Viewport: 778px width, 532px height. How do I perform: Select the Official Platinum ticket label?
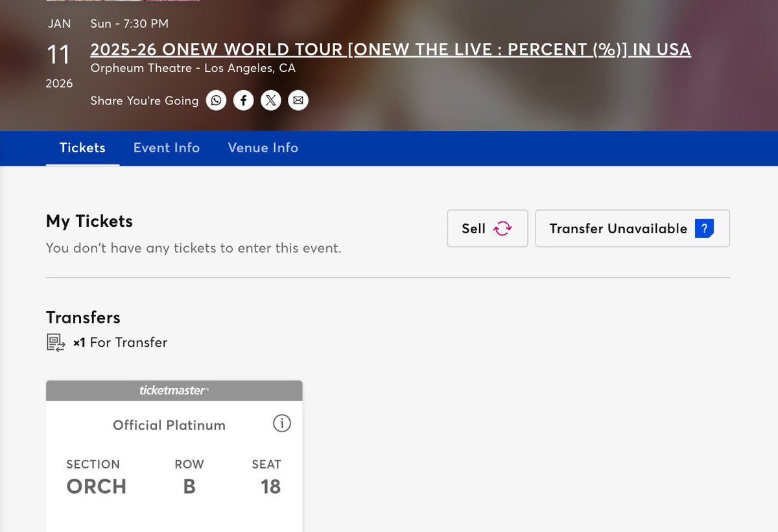[169, 425]
